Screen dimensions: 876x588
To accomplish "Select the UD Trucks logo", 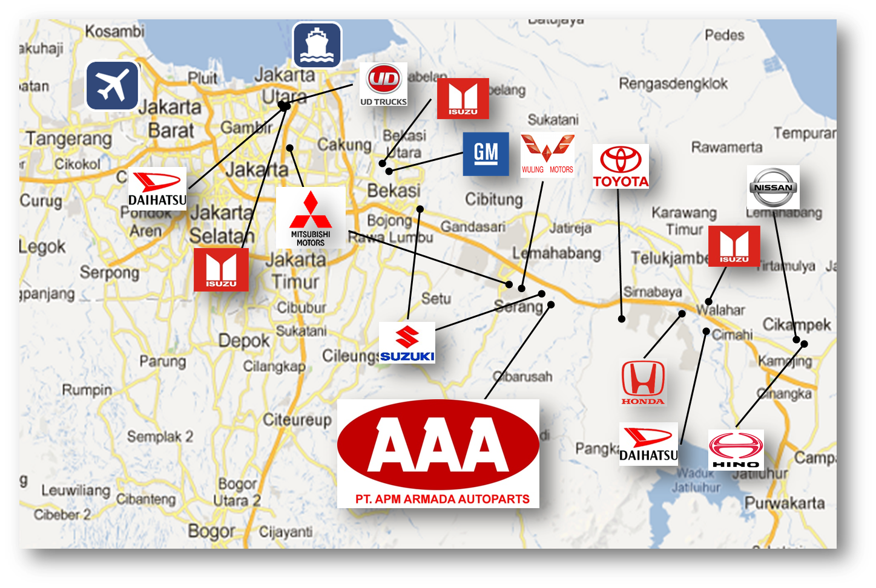I will [384, 85].
